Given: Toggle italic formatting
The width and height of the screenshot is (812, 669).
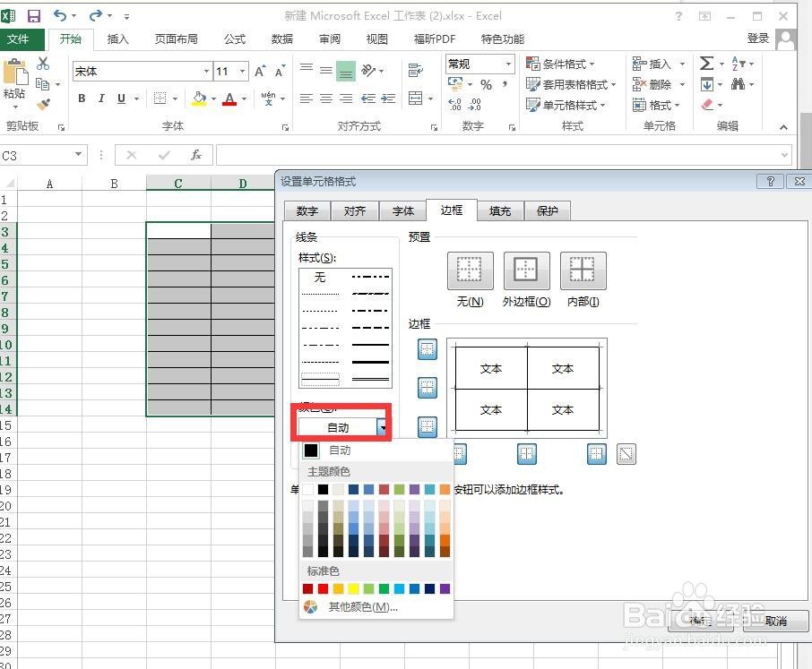Looking at the screenshot, I should [101, 99].
